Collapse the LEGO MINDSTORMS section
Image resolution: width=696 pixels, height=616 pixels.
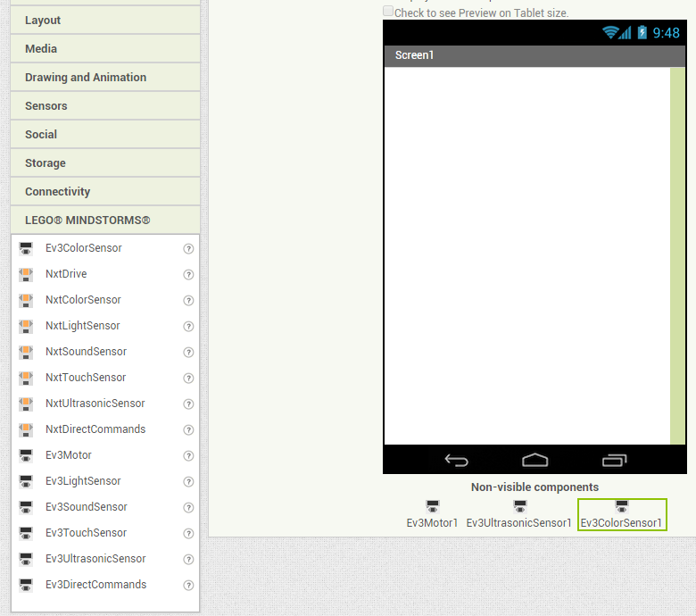105,220
